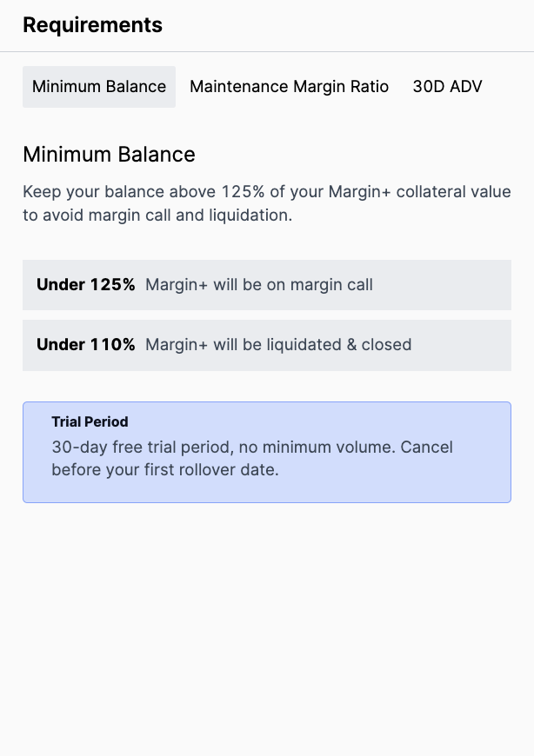The height and width of the screenshot is (756, 534).
Task: Click empty area below Trial Period box
Action: 267,627
